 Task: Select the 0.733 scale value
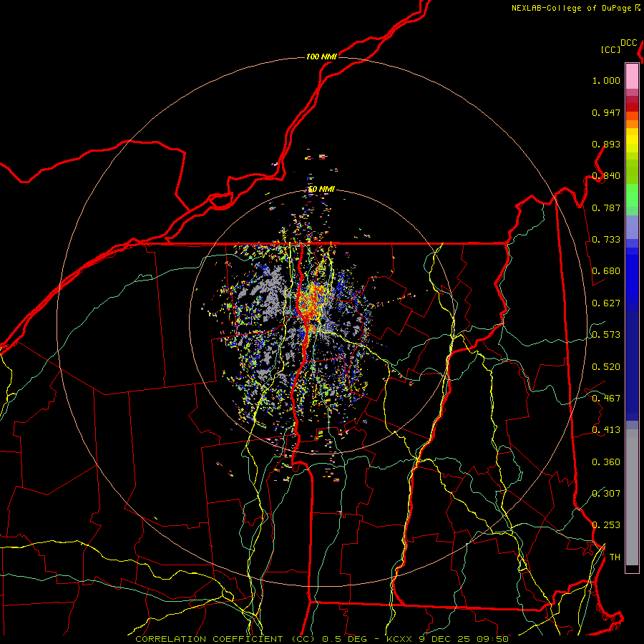[606, 240]
